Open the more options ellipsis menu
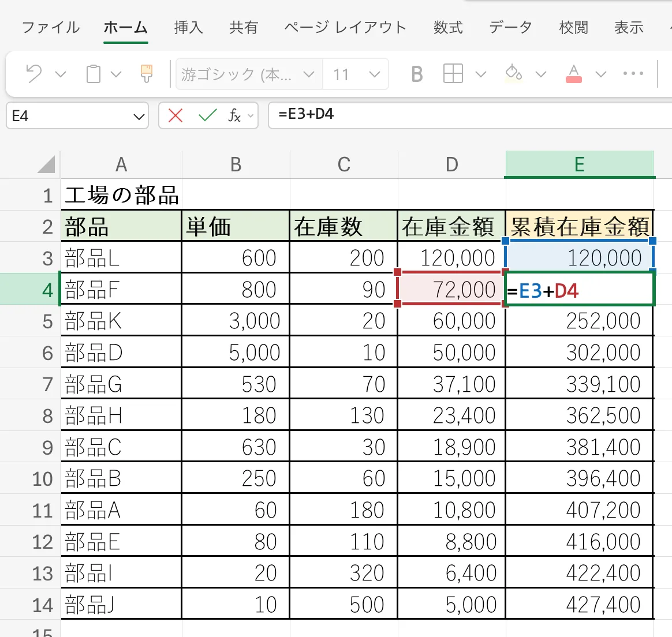 633,74
